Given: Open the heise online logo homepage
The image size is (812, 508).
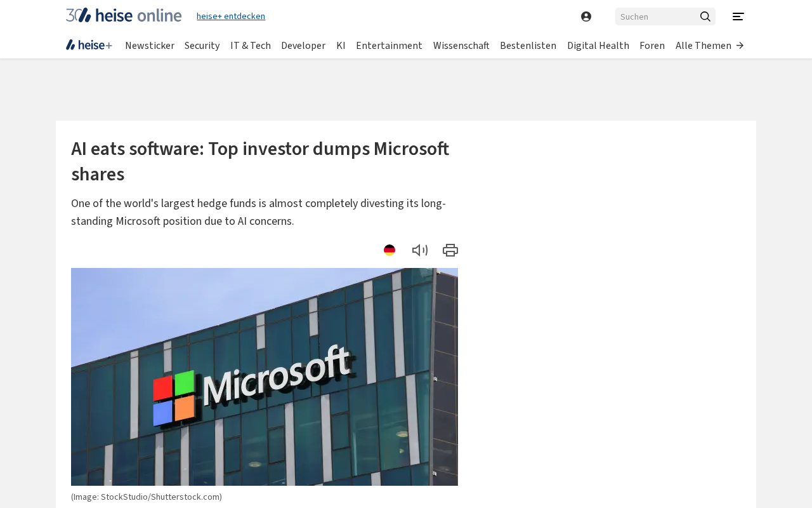Looking at the screenshot, I should click(124, 15).
